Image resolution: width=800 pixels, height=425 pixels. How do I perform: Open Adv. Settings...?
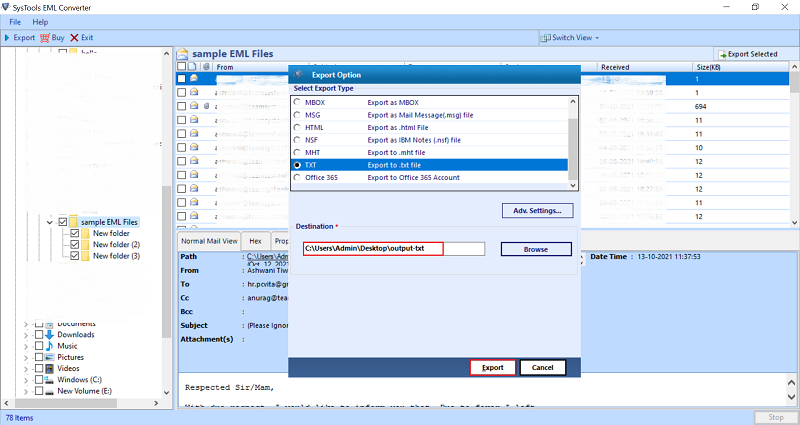[x=537, y=210]
